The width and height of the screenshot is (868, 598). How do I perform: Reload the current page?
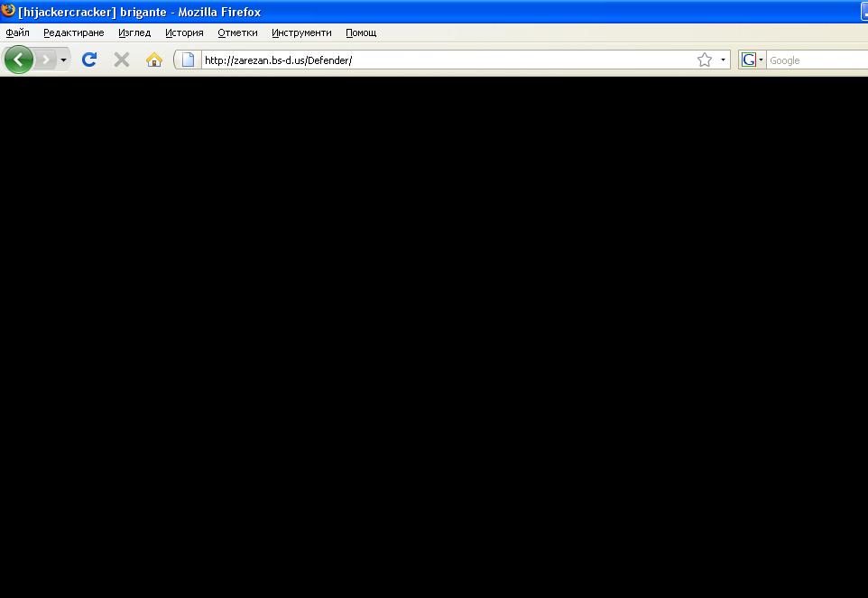tap(89, 60)
